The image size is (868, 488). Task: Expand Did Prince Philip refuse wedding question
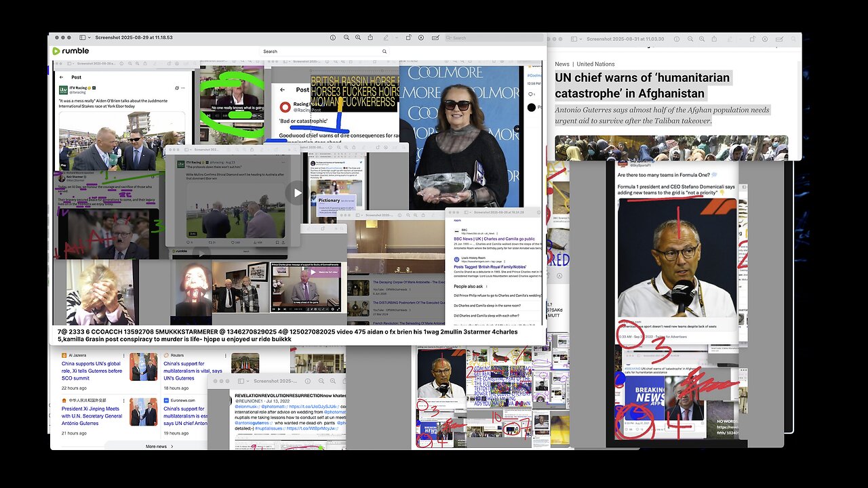497,296
